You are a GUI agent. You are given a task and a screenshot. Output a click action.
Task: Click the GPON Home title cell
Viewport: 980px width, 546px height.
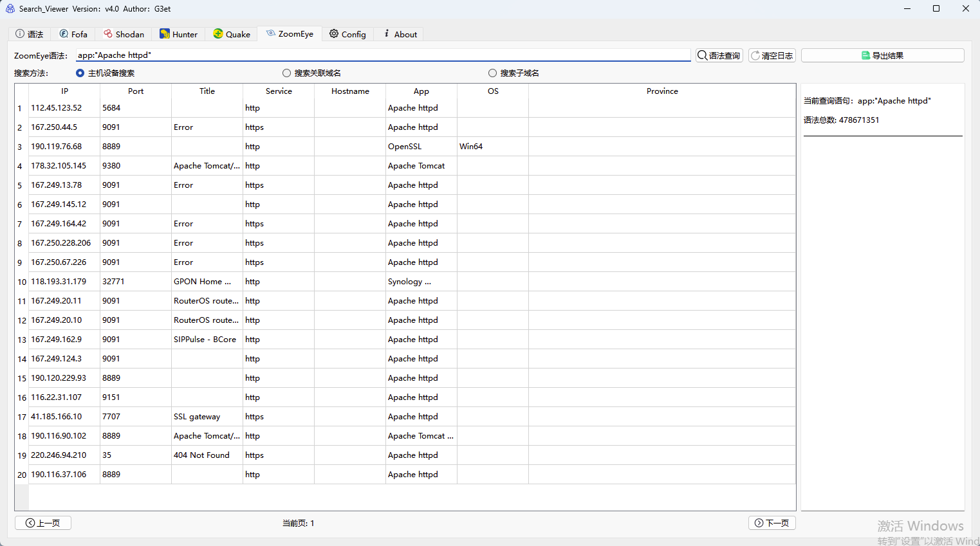(x=207, y=282)
